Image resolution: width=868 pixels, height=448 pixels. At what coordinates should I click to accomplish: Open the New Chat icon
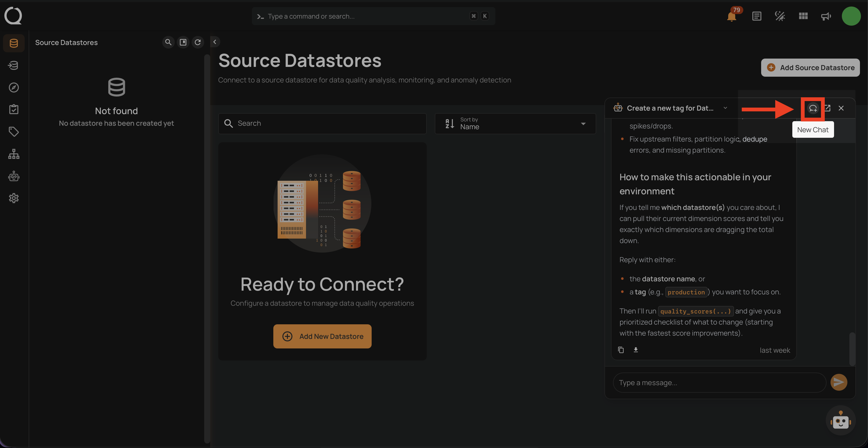(813, 108)
